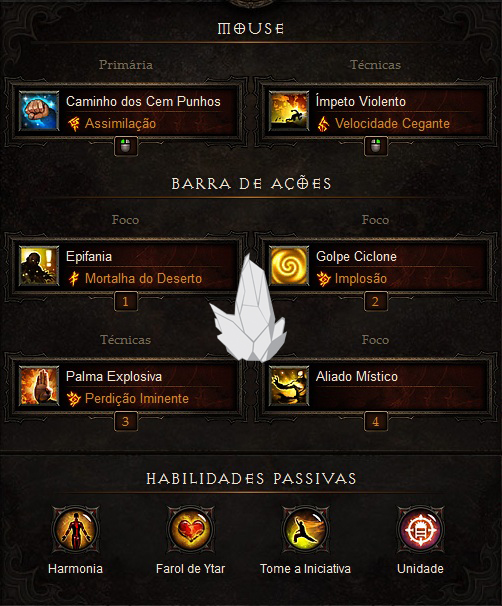This screenshot has height=606, width=502.
Task: Open the Epifania skill icon
Action: point(39,266)
